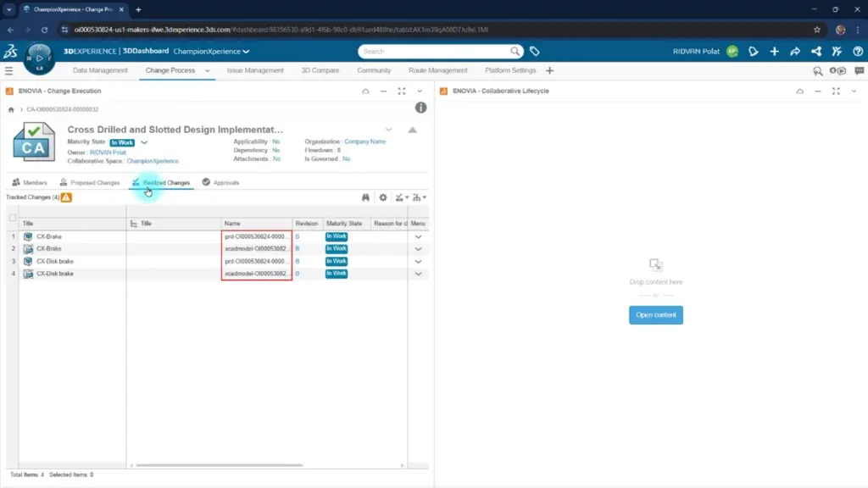Collapse the change action header panel
This screenshot has height=488, width=868.
click(x=413, y=130)
